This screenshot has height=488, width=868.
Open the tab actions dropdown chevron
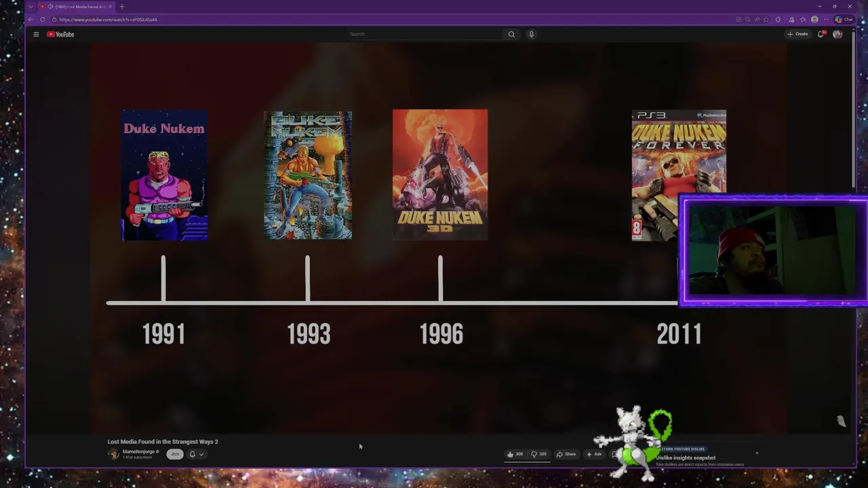tap(31, 6)
